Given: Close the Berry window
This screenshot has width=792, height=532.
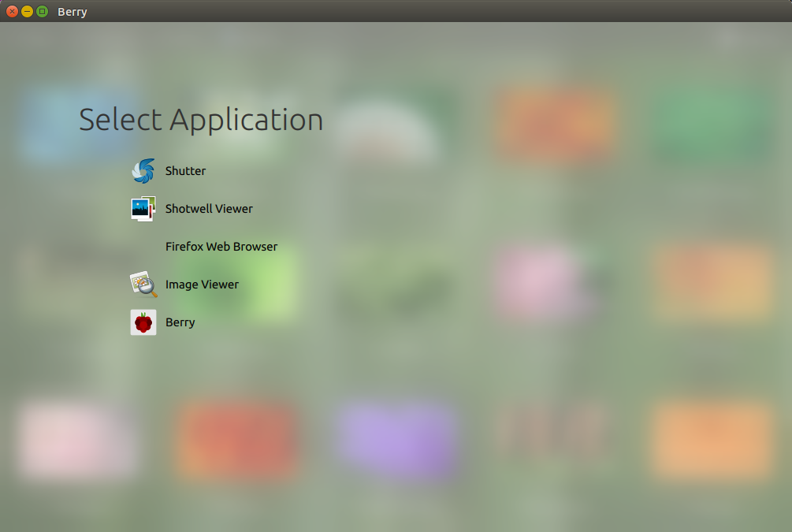Looking at the screenshot, I should point(12,11).
